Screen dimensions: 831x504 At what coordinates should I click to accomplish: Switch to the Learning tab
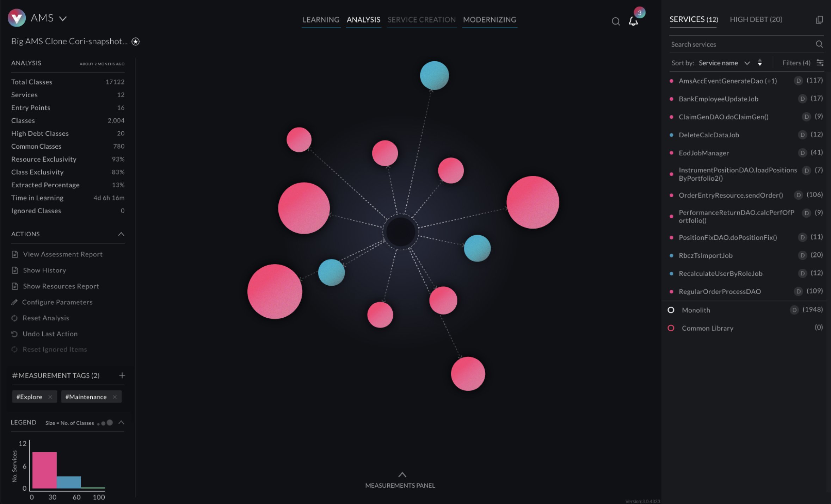coord(321,20)
